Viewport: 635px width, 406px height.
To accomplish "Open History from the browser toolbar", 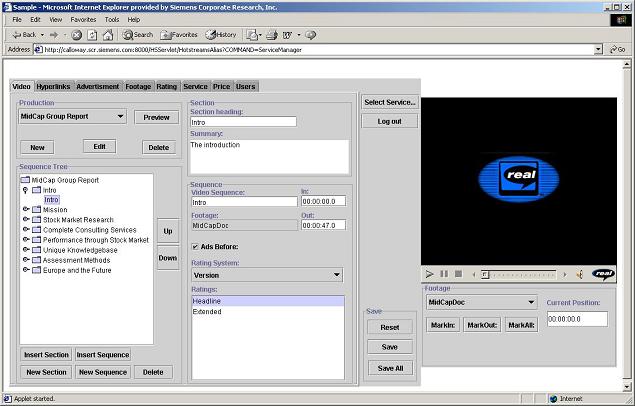I will pos(221,34).
